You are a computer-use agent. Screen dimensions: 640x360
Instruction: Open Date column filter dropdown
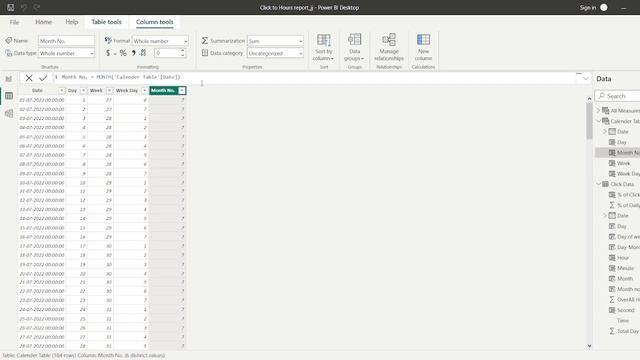61,91
